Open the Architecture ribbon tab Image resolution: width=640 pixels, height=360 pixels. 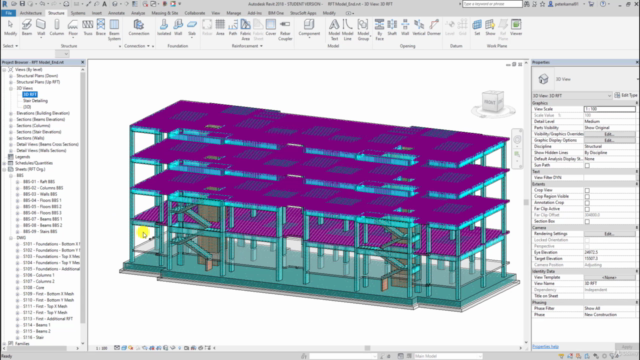tap(31, 13)
